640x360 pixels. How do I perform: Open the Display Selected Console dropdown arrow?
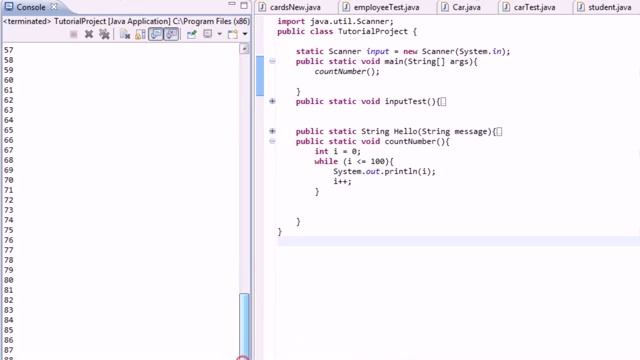click(220, 34)
